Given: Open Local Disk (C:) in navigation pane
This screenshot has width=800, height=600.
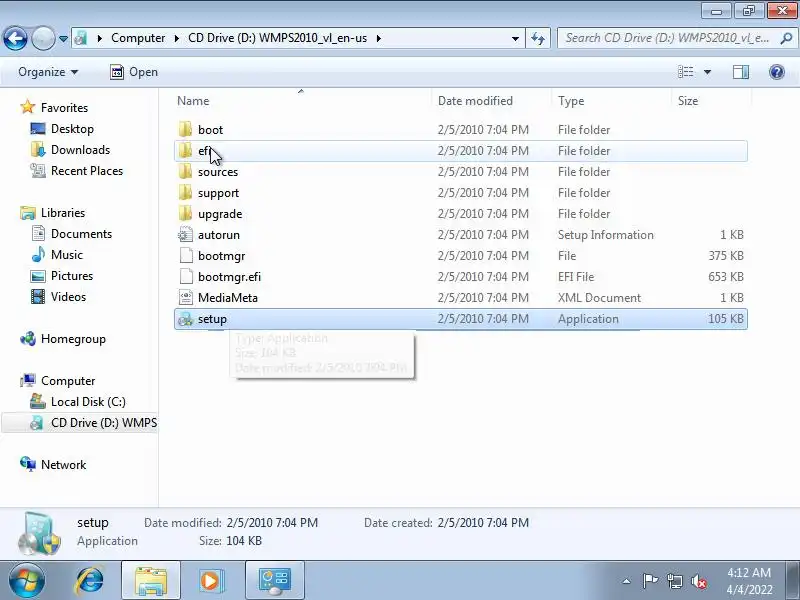Looking at the screenshot, I should point(88,402).
